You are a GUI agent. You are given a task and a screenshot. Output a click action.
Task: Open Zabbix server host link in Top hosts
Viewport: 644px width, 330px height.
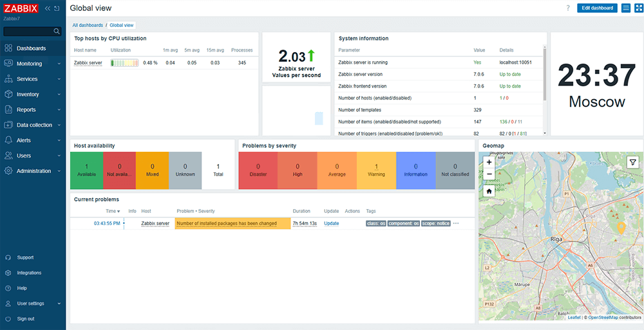pyautogui.click(x=88, y=63)
